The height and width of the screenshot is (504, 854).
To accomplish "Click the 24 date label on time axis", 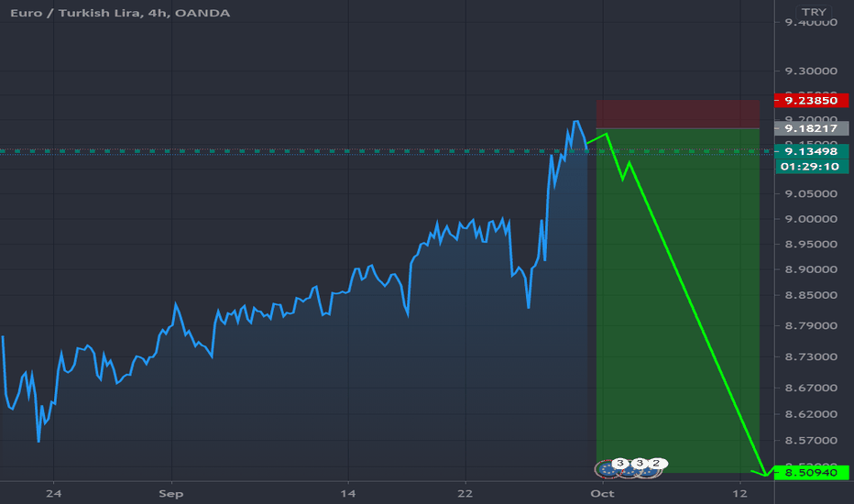I will click(53, 494).
